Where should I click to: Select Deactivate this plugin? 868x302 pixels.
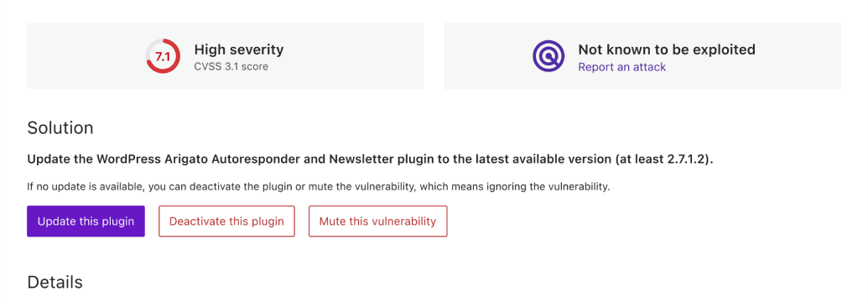(226, 221)
